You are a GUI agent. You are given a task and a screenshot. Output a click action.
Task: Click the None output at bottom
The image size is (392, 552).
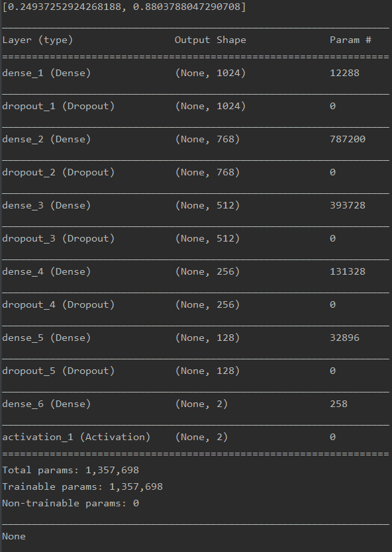[14, 537]
